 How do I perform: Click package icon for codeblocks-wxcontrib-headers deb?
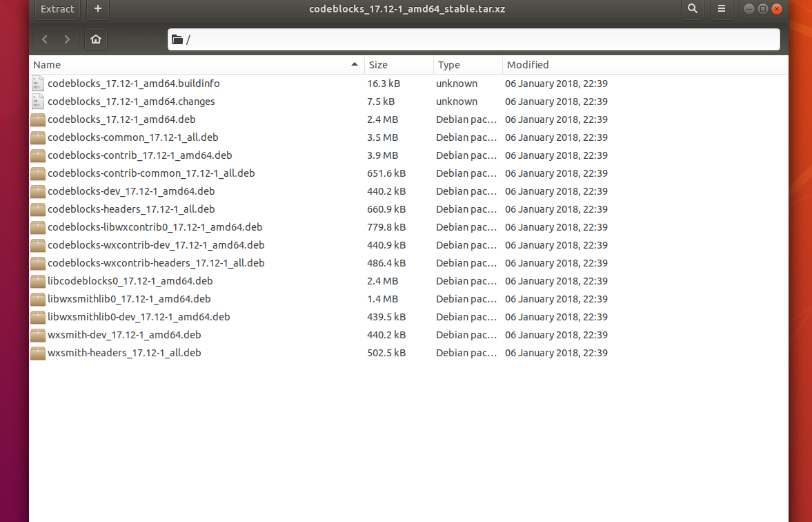[x=38, y=263]
